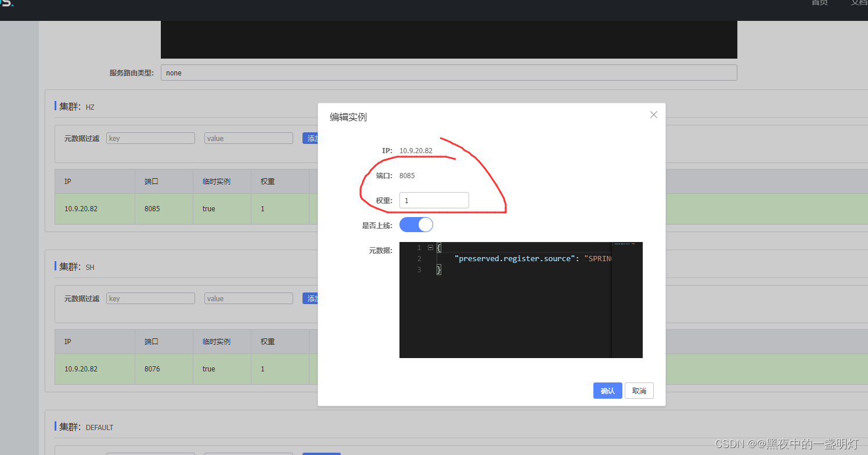Click the 添加 button in HZ cluster

point(310,138)
